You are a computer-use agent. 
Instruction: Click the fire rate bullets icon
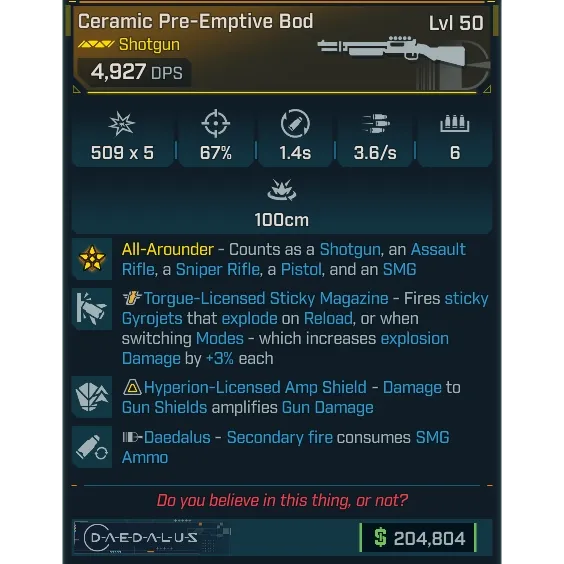click(375, 123)
